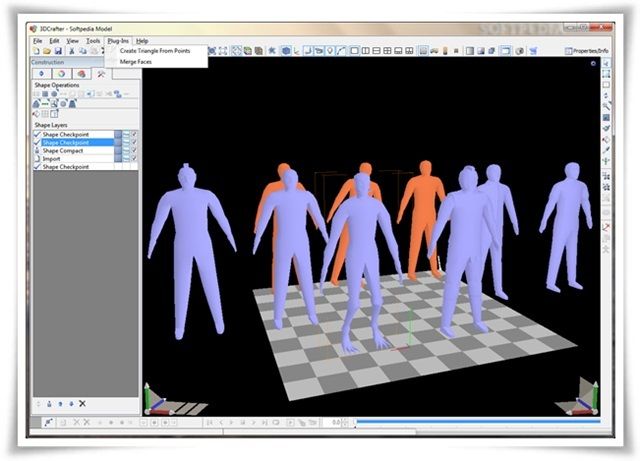Click the Cut scissors icon
640x461 pixels.
click(72, 51)
